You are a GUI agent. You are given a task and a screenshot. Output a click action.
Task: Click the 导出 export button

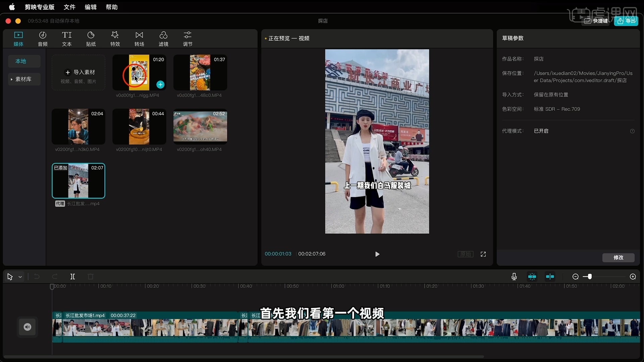point(626,21)
